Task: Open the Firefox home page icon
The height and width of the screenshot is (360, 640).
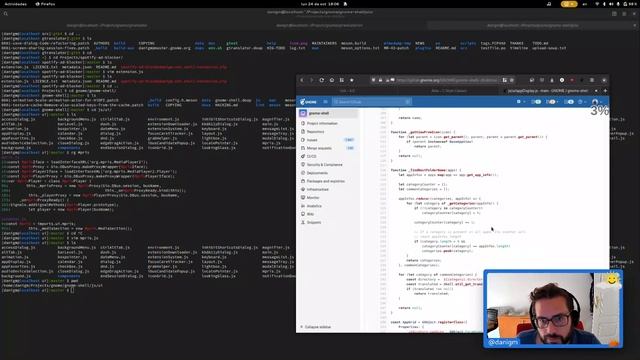Action: coord(331,80)
